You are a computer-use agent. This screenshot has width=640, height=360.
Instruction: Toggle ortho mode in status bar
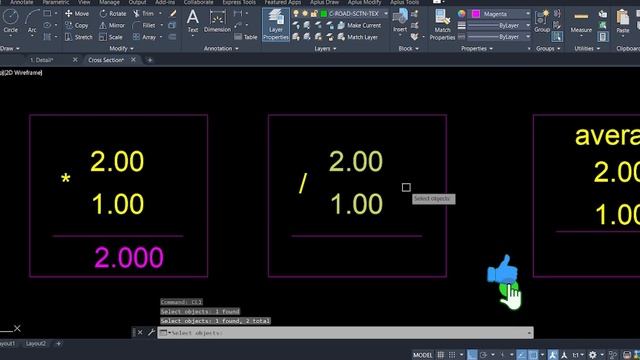click(472, 355)
